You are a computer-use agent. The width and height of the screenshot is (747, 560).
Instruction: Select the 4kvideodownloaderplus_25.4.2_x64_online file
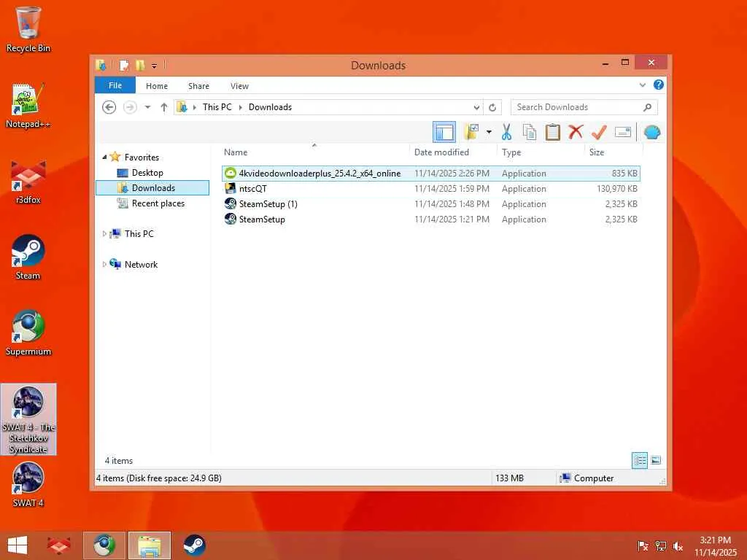coord(431,174)
